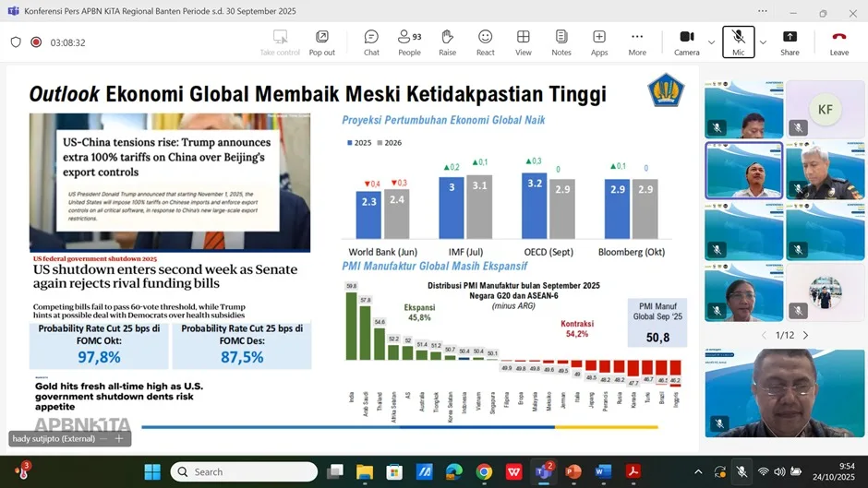This screenshot has width=868, height=488.
Task: Go to next page of participant videos
Action: (x=806, y=335)
